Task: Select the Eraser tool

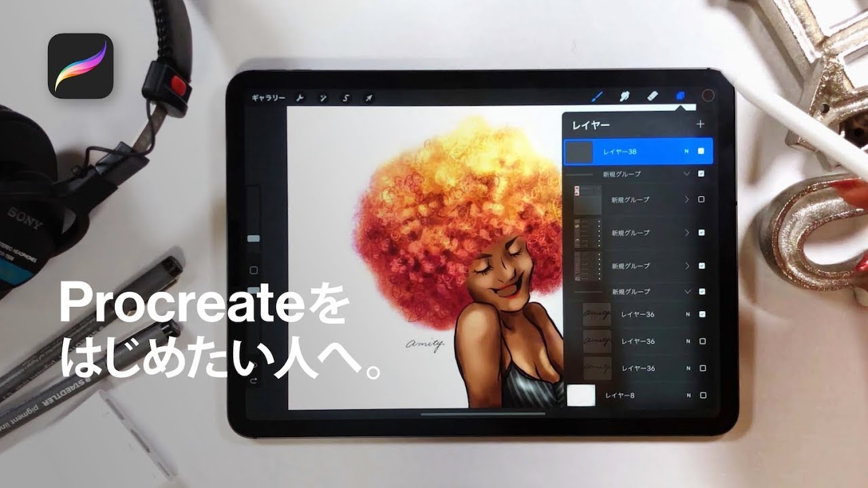Action: (x=652, y=96)
